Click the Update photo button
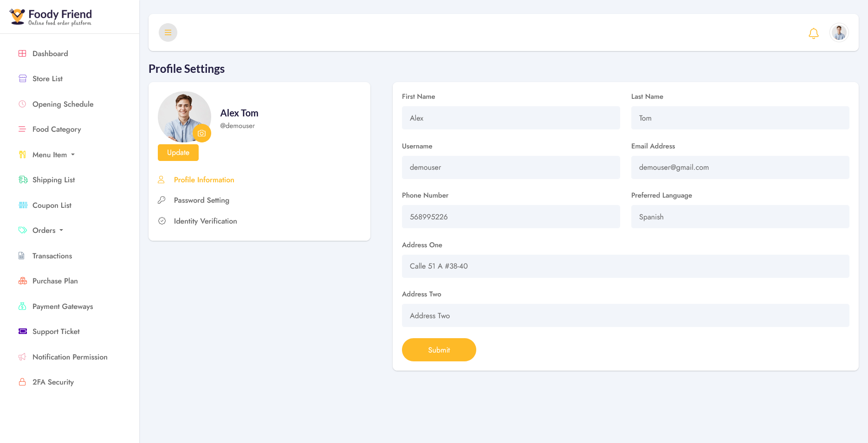This screenshot has width=868, height=443. (178, 153)
